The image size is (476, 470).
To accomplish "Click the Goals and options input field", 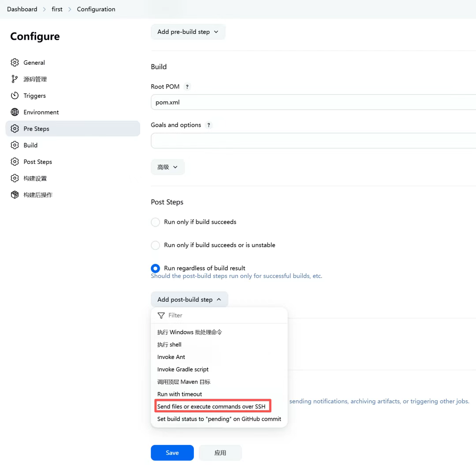I will pyautogui.click(x=313, y=141).
